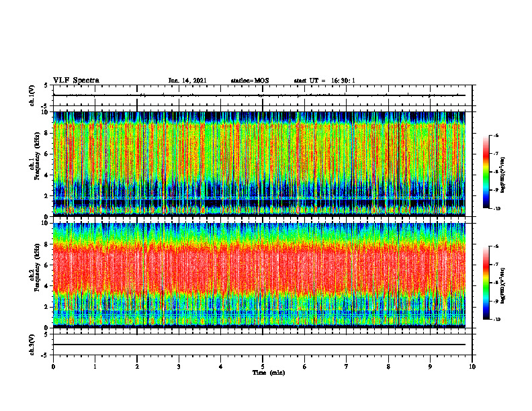Click the '-6' label on ch.2 color bar
Image resolution: width=532 pixels, height=411 pixels.
tap(496, 246)
